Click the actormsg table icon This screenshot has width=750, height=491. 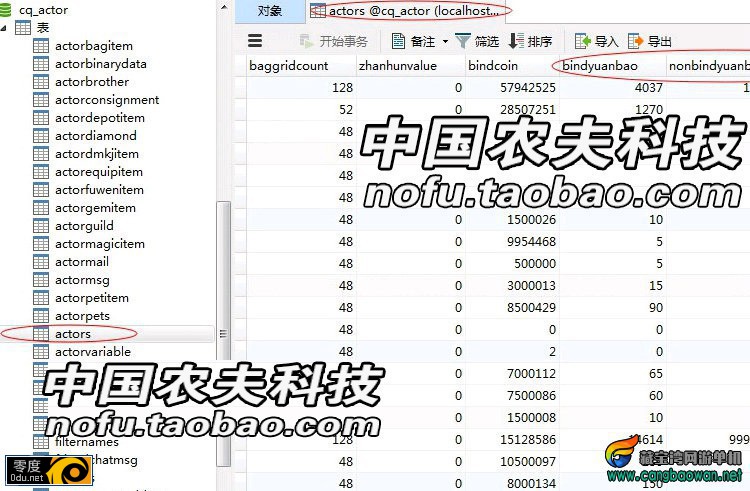41,280
